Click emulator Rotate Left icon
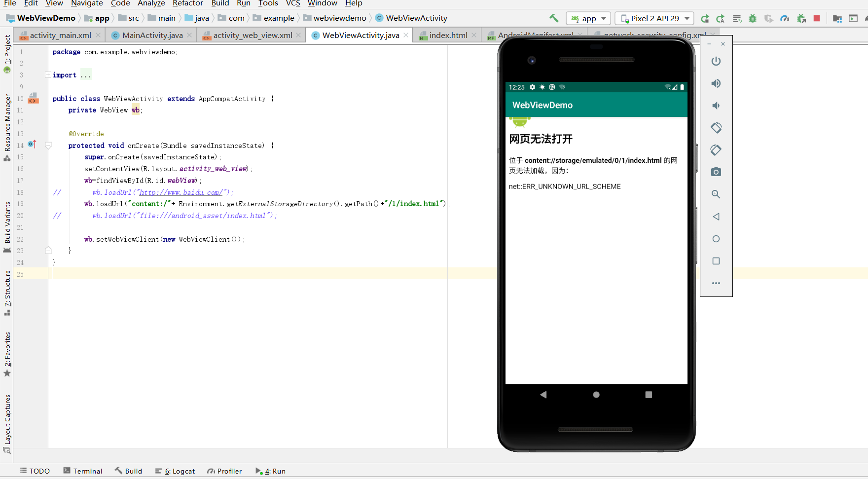868x479 pixels. (716, 128)
